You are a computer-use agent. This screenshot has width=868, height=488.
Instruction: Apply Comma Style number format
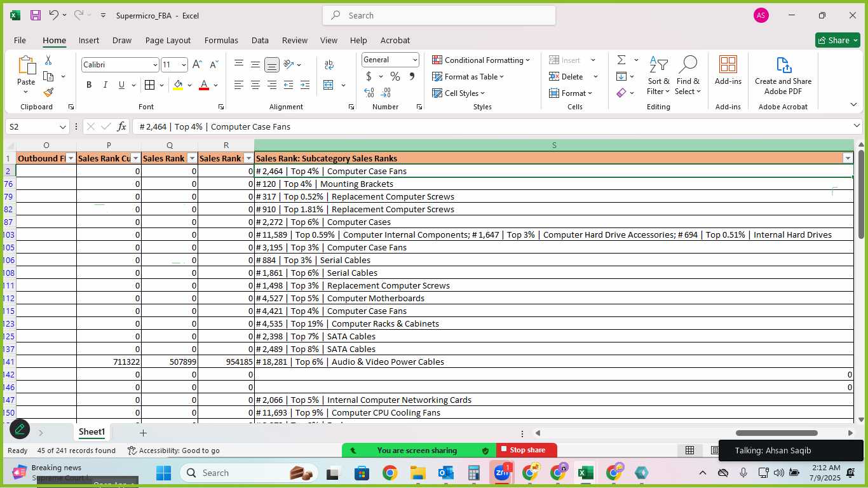[412, 76]
